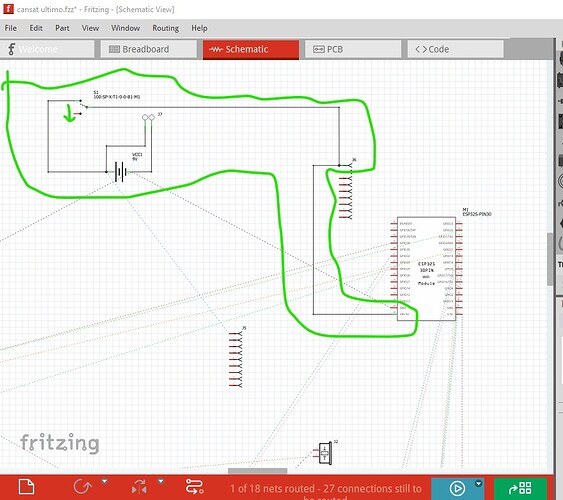The height and width of the screenshot is (500, 563).
Task: Expand the Simulate button dropdown arrow
Action: coord(478,483)
